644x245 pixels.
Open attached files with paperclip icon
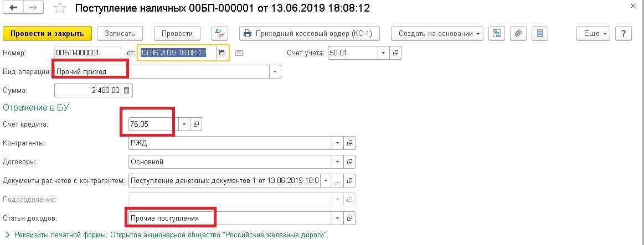point(518,33)
